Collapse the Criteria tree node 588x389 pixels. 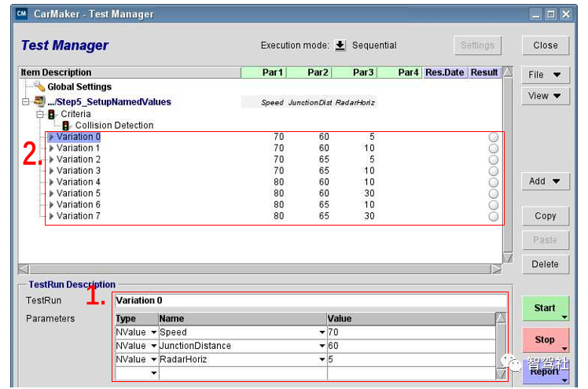pyautogui.click(x=40, y=114)
